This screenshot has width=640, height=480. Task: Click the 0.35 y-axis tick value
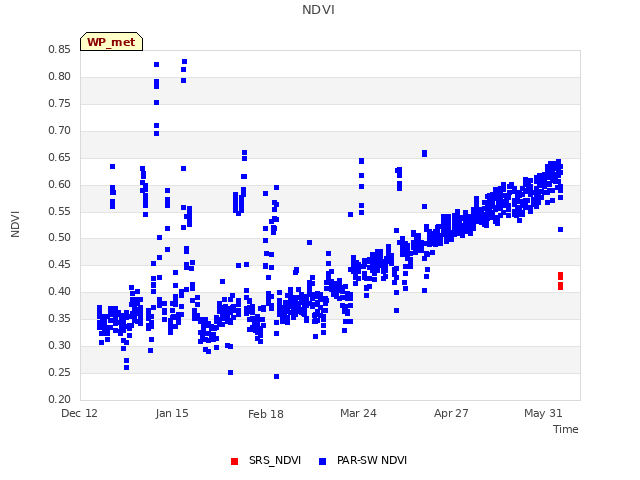click(x=59, y=318)
